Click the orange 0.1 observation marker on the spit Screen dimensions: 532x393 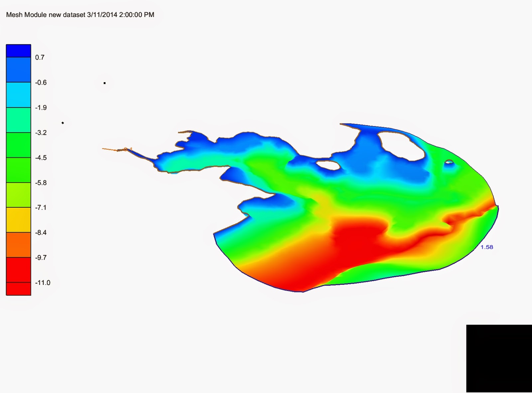click(x=128, y=149)
